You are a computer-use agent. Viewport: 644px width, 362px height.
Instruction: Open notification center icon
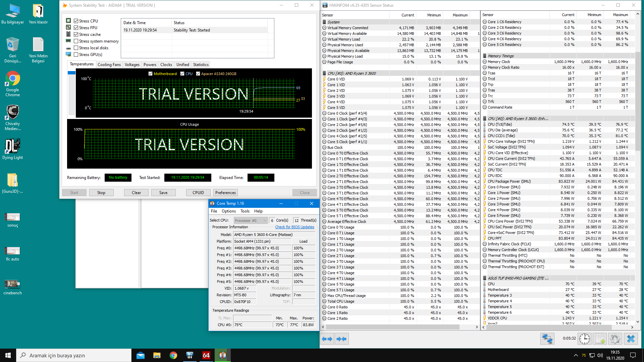[x=633, y=355]
